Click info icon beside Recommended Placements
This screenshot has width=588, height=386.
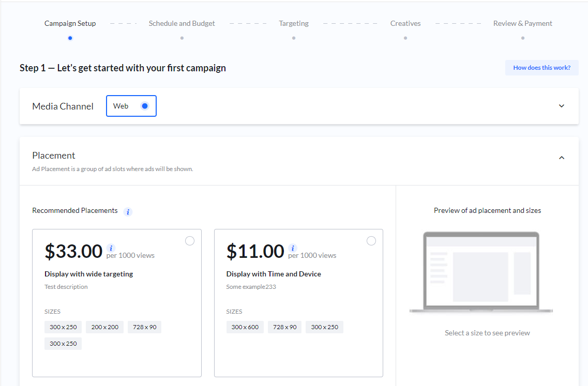pos(128,211)
